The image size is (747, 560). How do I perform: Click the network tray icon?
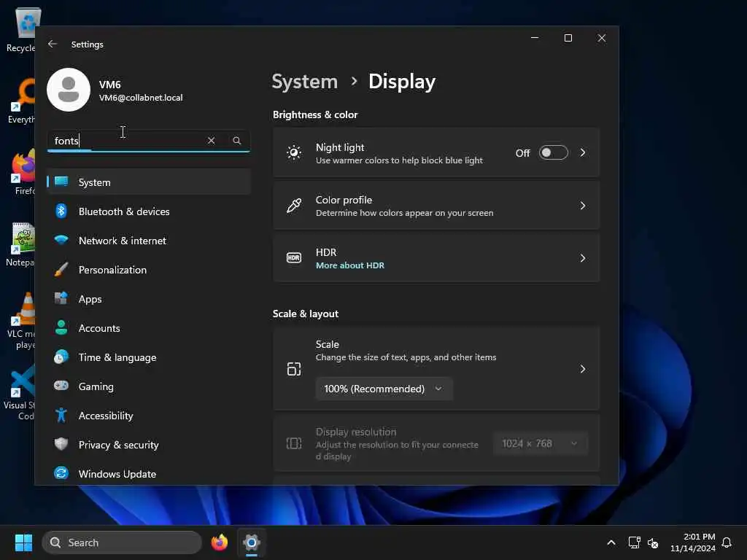coord(634,542)
